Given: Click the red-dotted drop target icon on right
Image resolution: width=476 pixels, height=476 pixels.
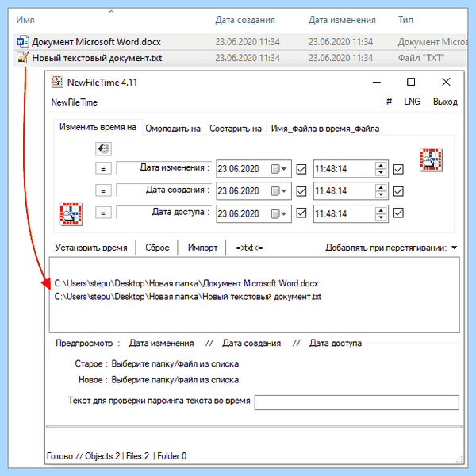Looking at the screenshot, I should [x=431, y=160].
